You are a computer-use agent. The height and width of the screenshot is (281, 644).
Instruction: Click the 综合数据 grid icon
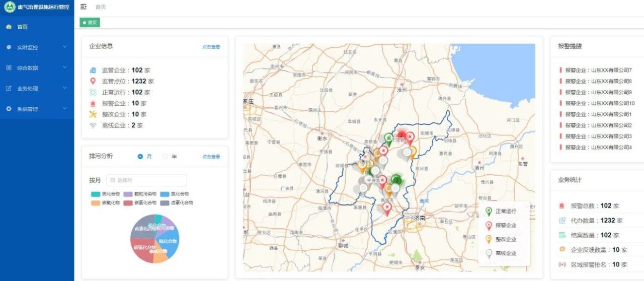point(9,67)
